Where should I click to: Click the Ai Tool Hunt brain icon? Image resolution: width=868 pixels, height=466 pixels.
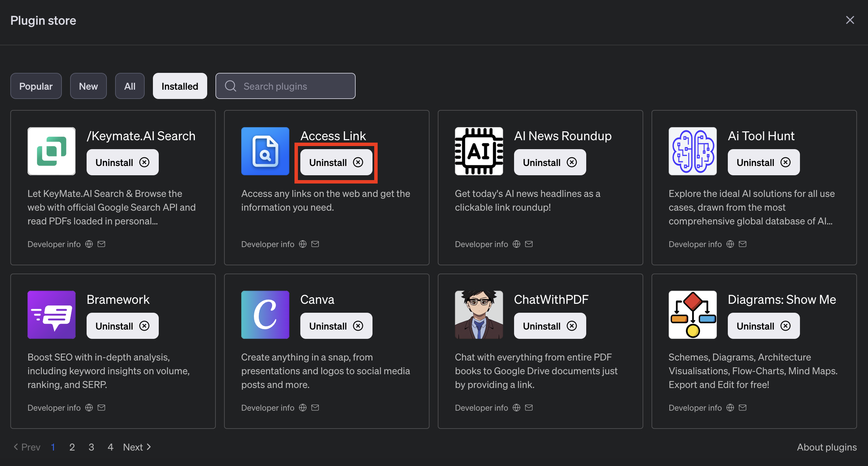point(692,151)
